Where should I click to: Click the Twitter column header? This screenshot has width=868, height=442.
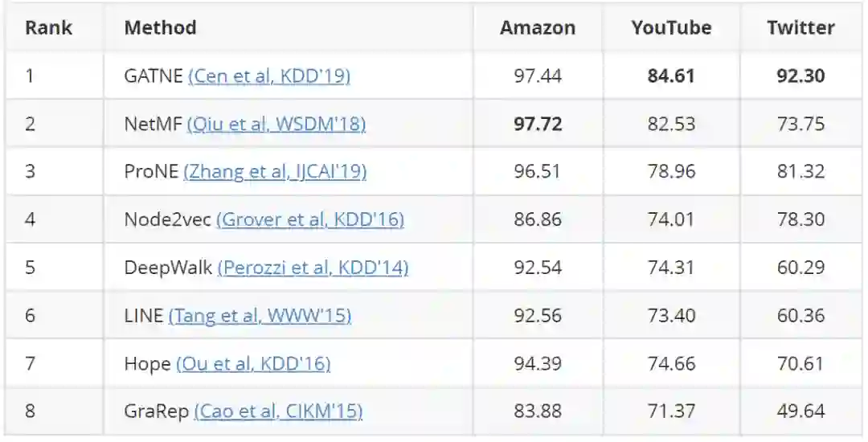pos(800,27)
